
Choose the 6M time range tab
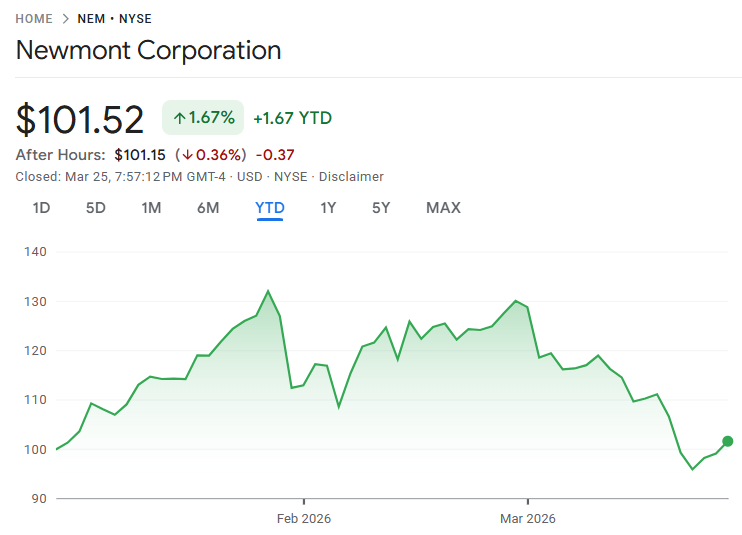click(x=208, y=208)
